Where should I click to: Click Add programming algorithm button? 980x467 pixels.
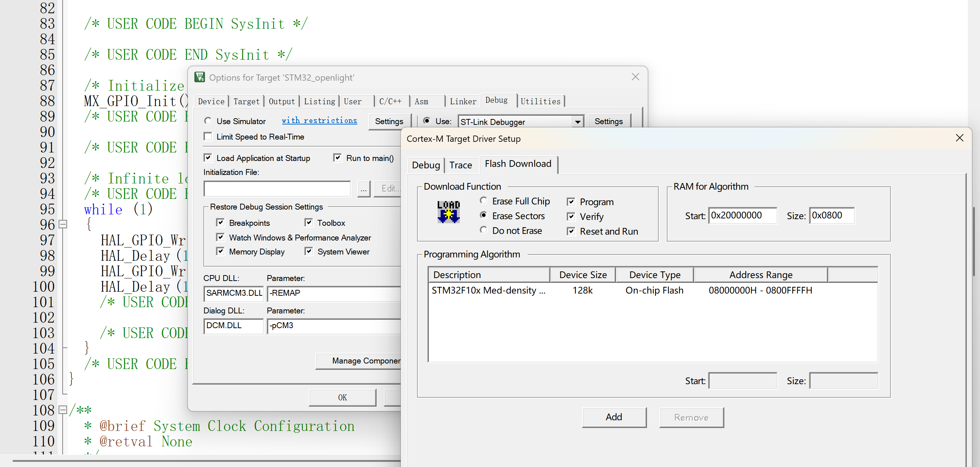[614, 417]
